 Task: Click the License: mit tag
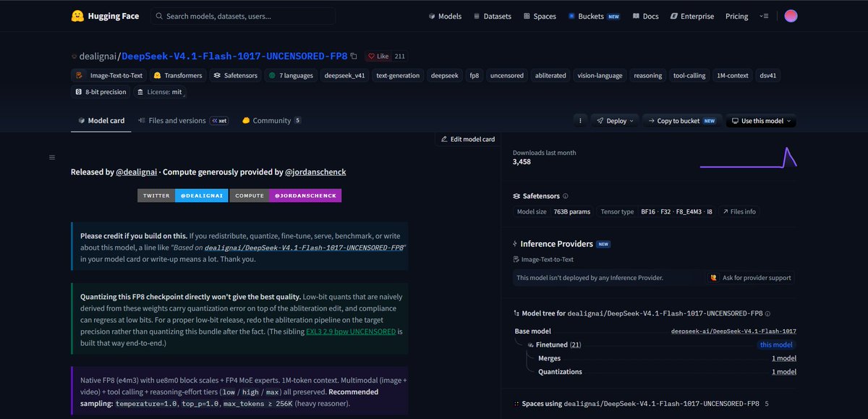point(160,92)
